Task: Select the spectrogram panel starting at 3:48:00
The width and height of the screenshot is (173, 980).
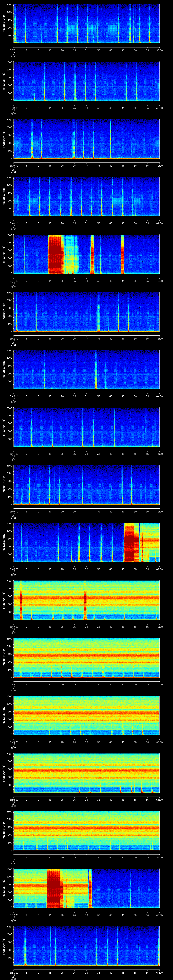Action: (86, 657)
